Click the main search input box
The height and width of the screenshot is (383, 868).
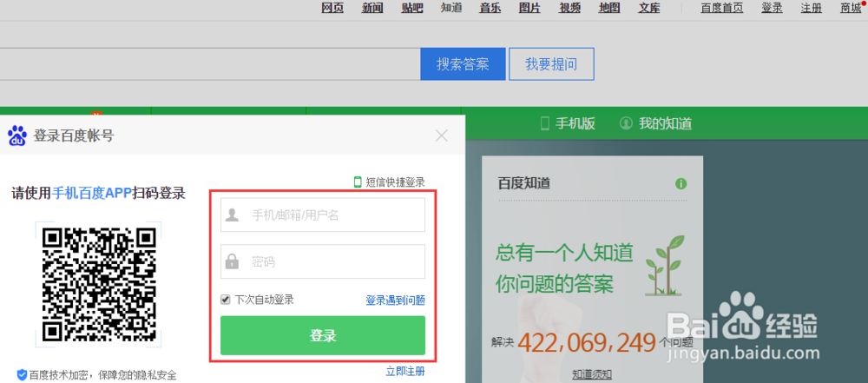[x=208, y=64]
